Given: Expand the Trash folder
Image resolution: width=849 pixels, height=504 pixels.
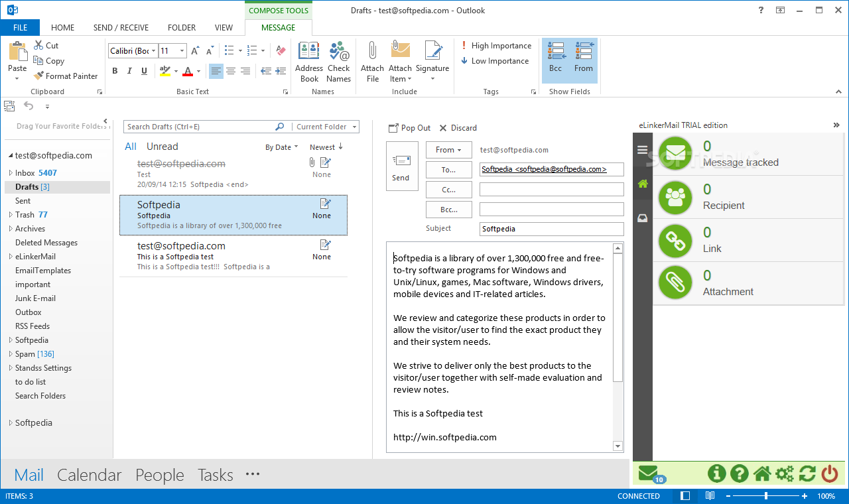Looking at the screenshot, I should pyautogui.click(x=10, y=215).
